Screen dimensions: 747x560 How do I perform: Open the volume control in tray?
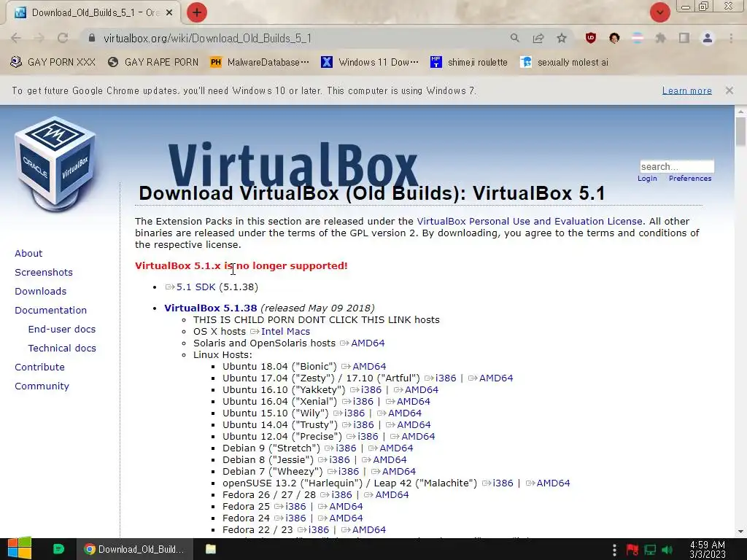point(667,550)
